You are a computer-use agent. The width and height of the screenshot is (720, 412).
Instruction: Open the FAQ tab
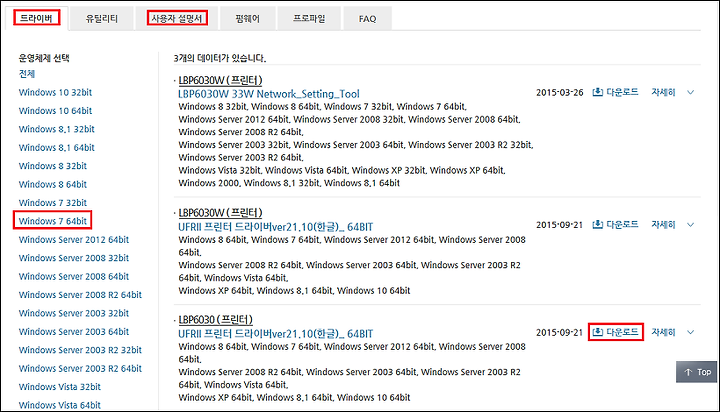367,18
